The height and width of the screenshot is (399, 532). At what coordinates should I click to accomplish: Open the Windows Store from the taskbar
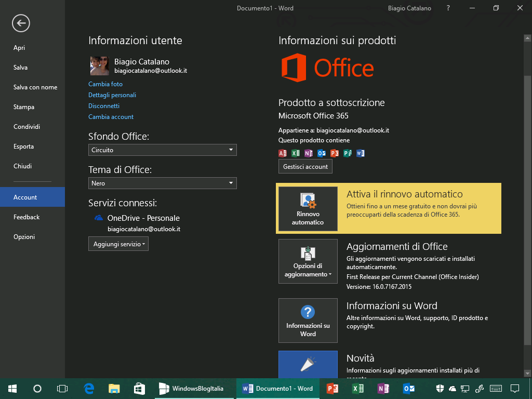click(139, 389)
